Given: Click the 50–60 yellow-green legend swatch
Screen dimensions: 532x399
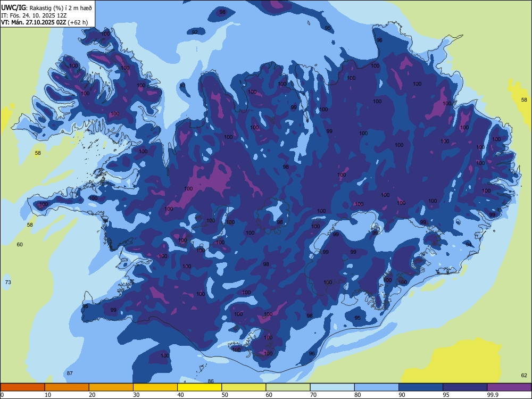Looking at the screenshot, I should click(244, 387).
